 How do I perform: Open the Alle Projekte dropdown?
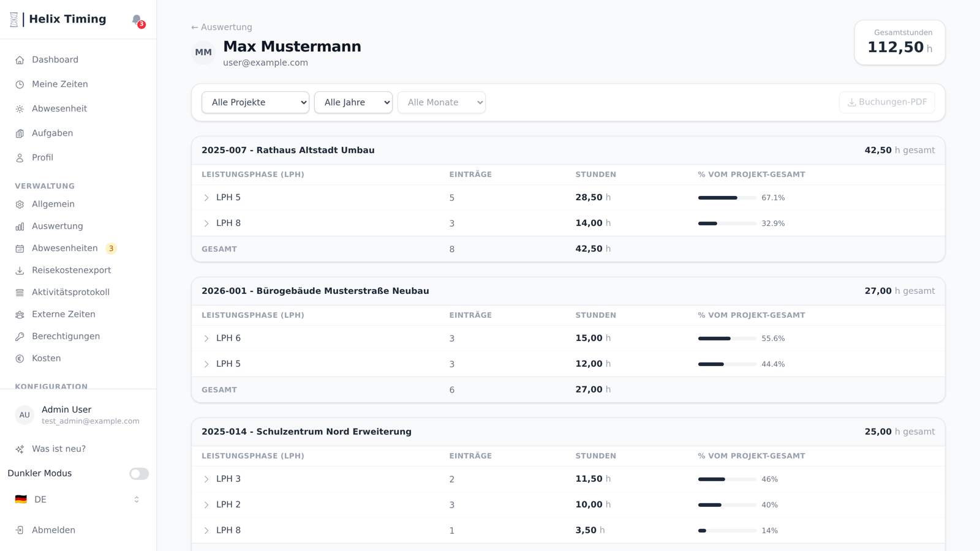pos(255,102)
